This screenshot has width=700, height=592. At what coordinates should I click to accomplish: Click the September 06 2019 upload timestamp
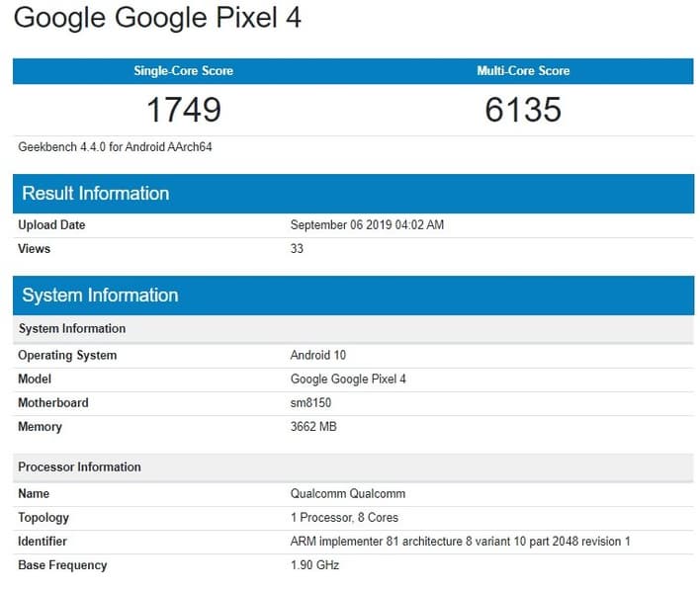[x=367, y=224]
